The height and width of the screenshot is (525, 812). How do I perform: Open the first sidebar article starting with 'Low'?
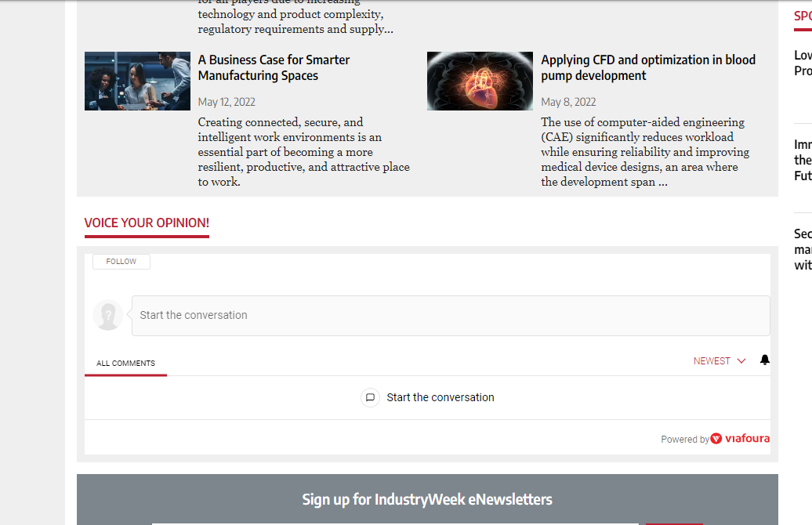pos(803,63)
